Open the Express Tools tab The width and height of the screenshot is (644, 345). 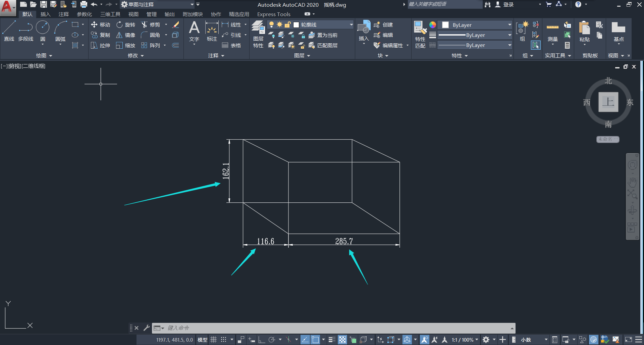[x=274, y=14]
